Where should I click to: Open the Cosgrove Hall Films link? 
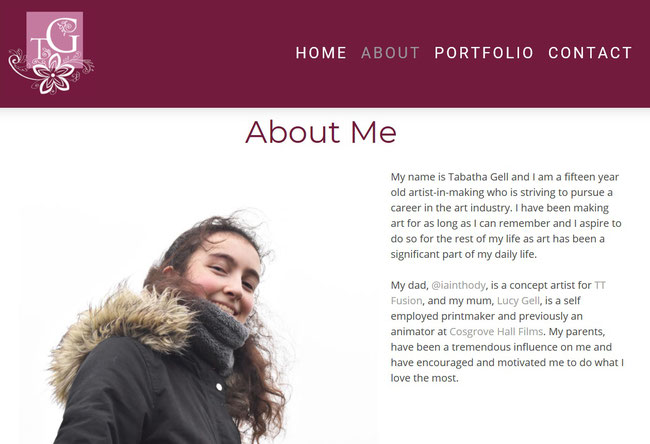click(x=496, y=332)
